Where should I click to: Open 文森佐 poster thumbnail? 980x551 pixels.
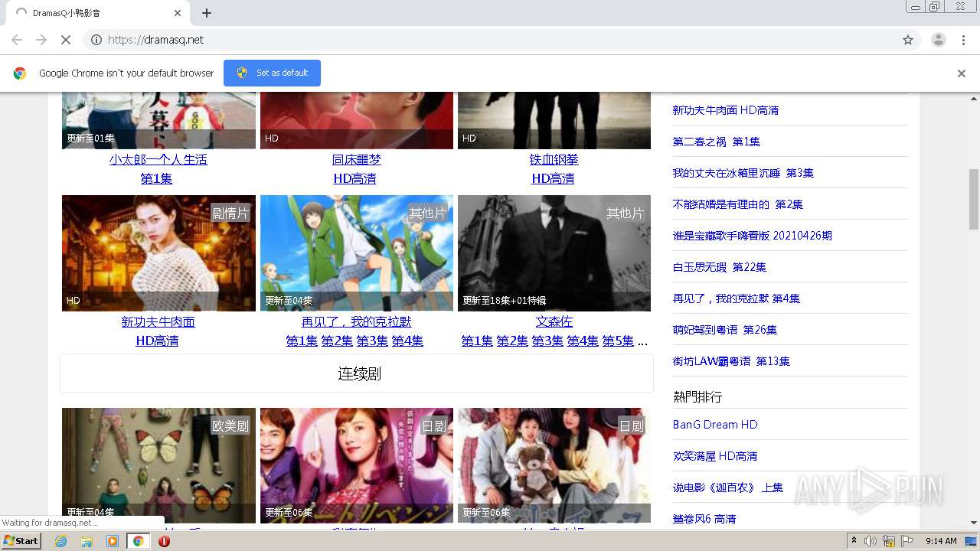point(554,253)
